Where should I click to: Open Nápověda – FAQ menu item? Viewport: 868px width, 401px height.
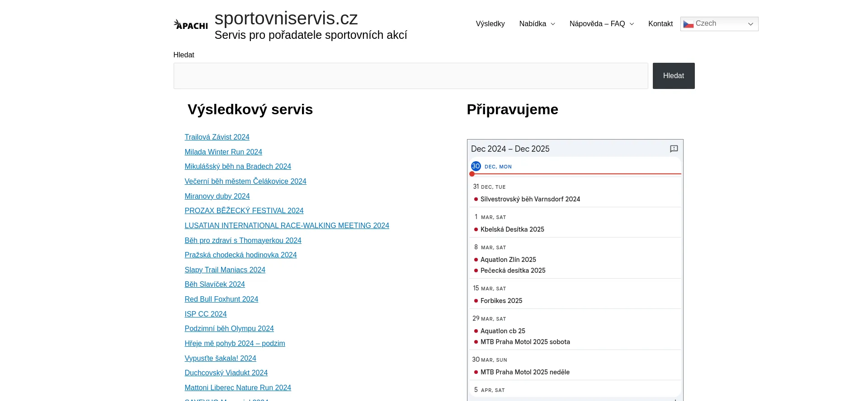597,24
